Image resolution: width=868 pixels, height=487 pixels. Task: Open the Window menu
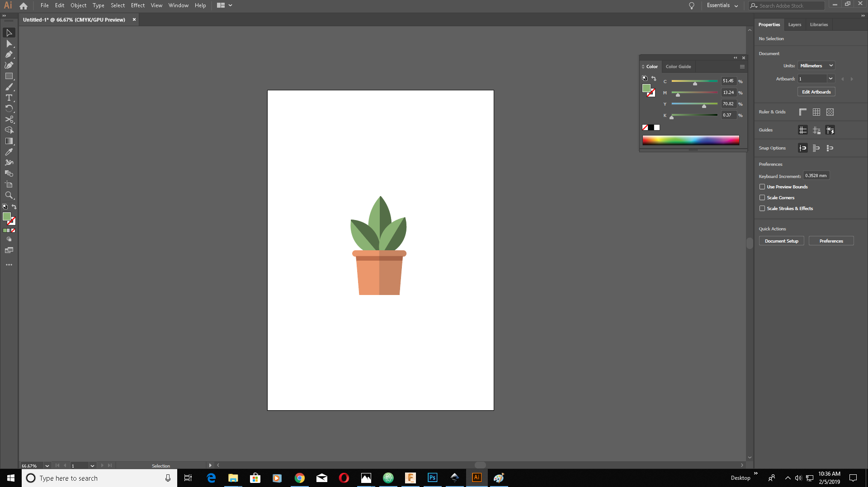pyautogui.click(x=179, y=5)
